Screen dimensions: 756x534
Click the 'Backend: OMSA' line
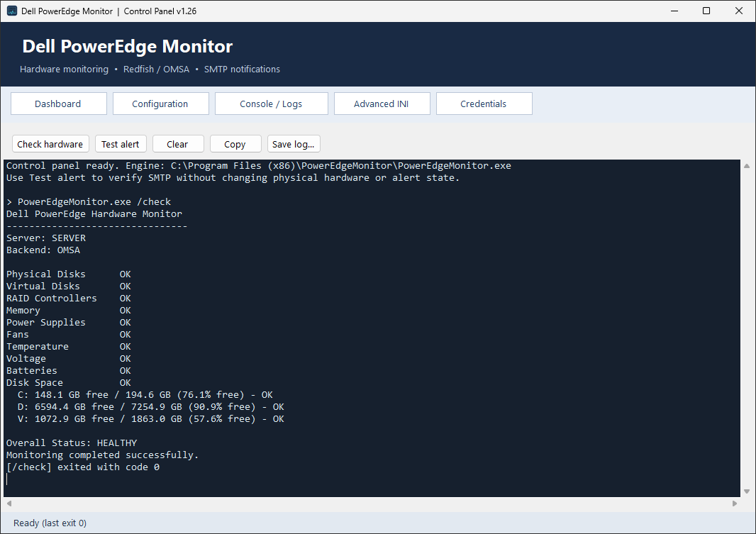point(43,250)
